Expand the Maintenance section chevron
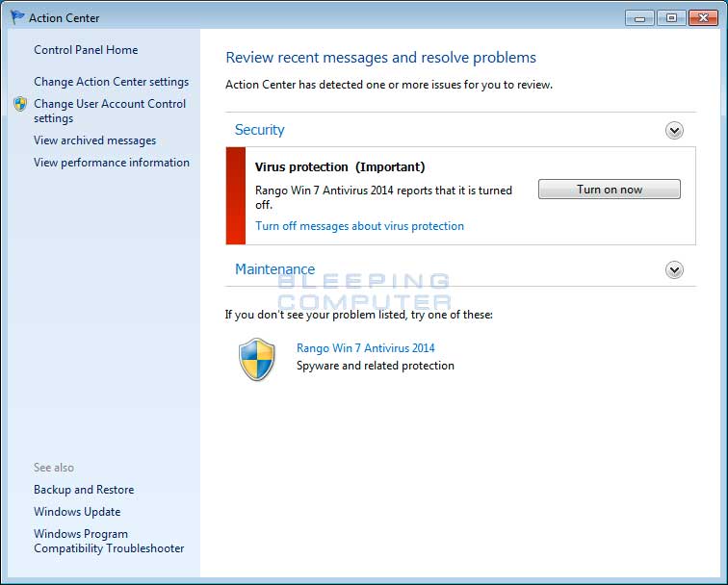The width and height of the screenshot is (728, 585). [x=674, y=269]
